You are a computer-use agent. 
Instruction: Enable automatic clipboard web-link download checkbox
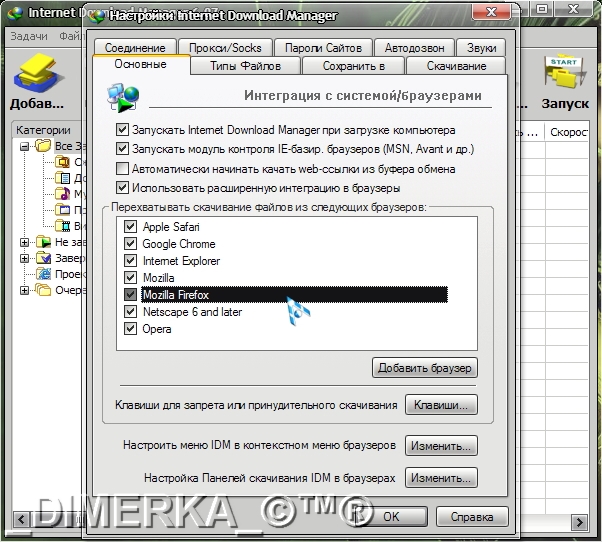123,169
